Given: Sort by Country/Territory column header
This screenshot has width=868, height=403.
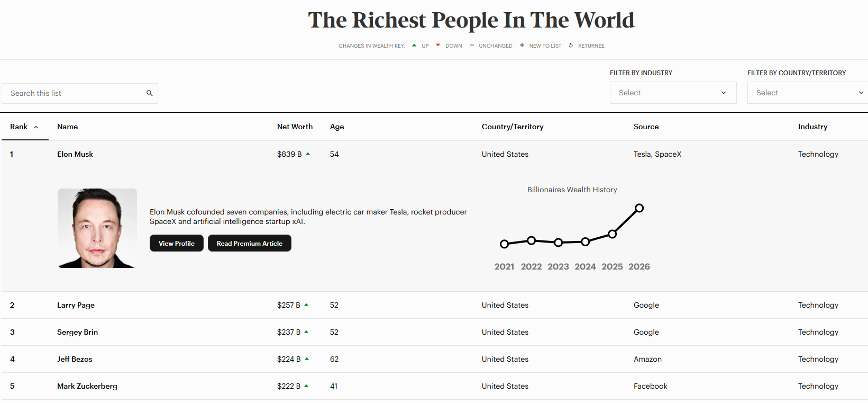Looking at the screenshot, I should point(513,127).
